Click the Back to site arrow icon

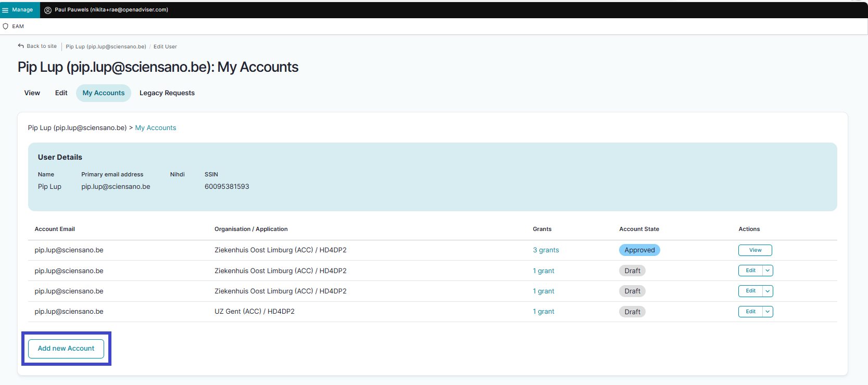coord(21,46)
